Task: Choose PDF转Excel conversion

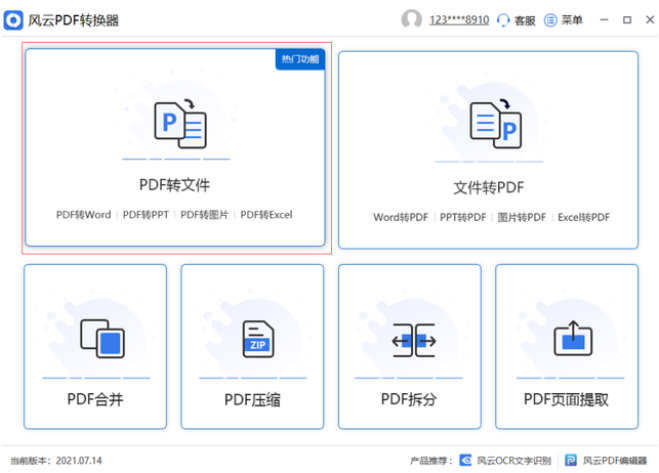Action: tap(266, 215)
